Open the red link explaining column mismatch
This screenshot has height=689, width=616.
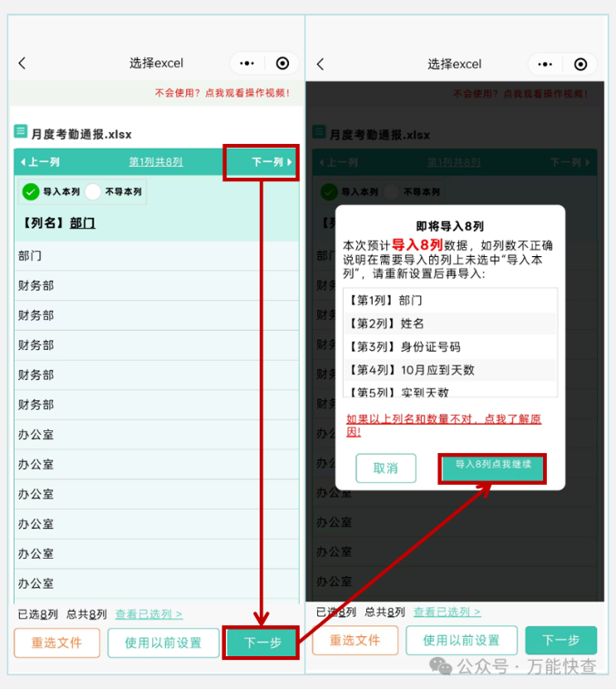[x=444, y=426]
